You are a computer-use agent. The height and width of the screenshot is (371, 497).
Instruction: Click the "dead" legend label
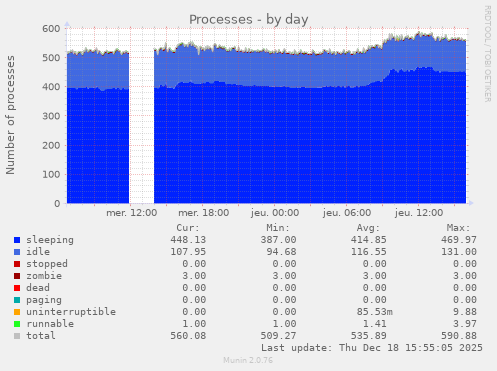[x=38, y=288]
